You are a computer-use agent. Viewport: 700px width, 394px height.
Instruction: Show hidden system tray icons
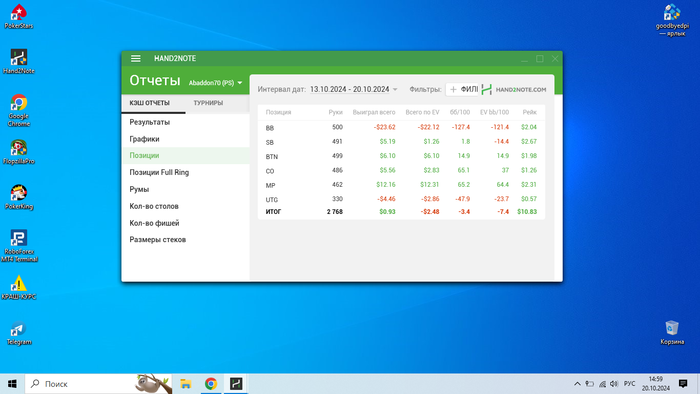tap(577, 384)
